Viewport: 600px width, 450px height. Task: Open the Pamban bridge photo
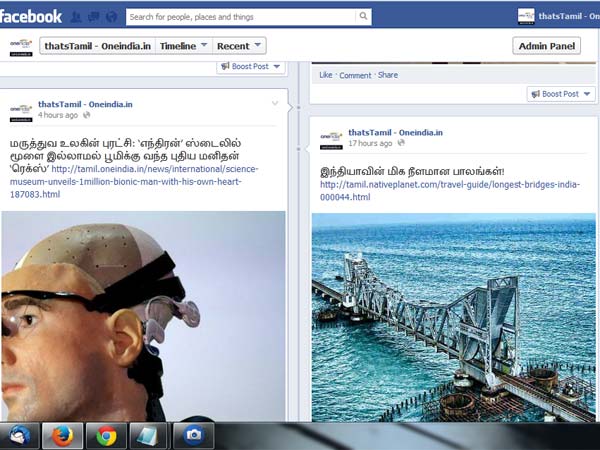[x=454, y=318]
